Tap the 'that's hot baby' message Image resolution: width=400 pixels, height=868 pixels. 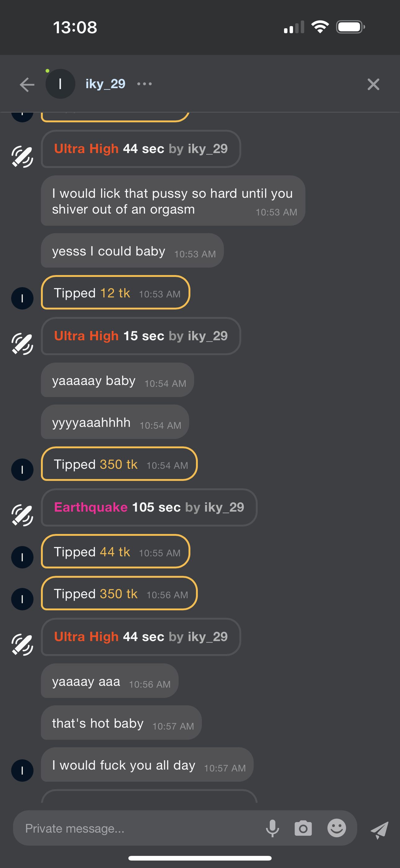pyautogui.click(x=121, y=723)
